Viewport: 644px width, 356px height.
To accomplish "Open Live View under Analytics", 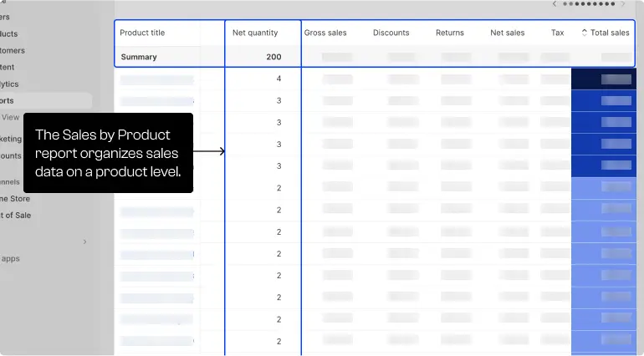I will tap(10, 118).
